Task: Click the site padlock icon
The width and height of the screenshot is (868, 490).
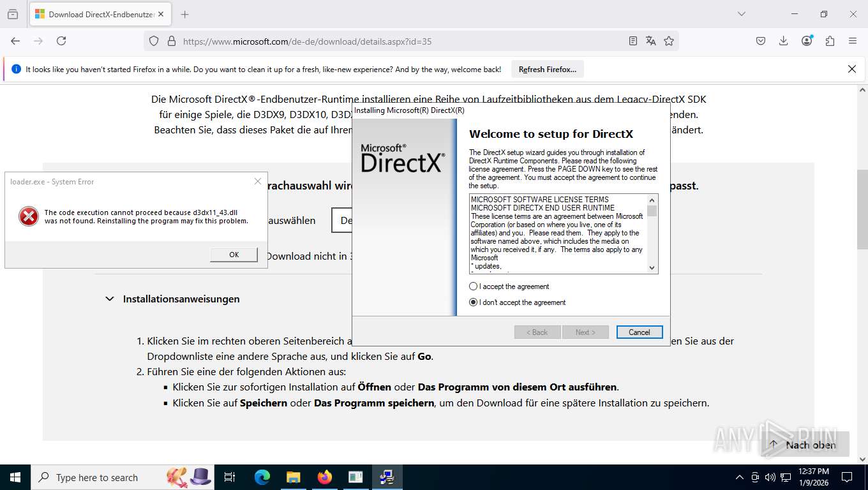Action: pos(171,41)
